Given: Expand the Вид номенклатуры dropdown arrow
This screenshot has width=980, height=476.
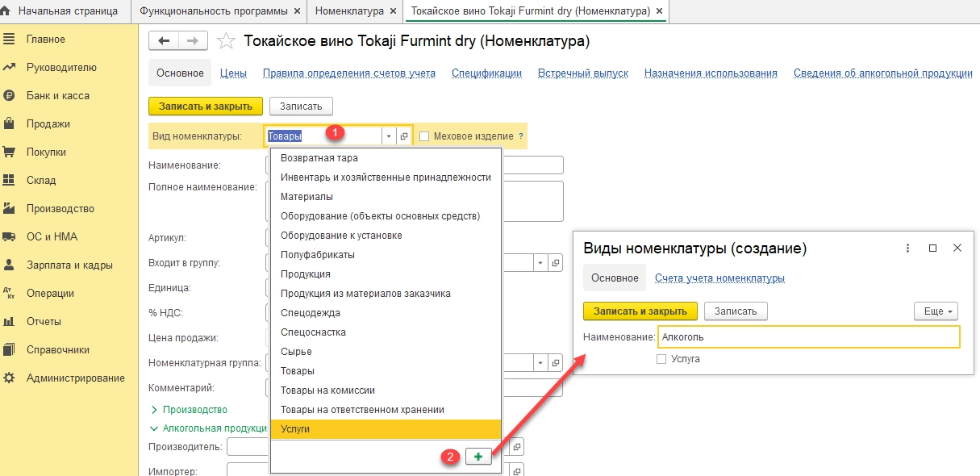Looking at the screenshot, I should tap(389, 136).
